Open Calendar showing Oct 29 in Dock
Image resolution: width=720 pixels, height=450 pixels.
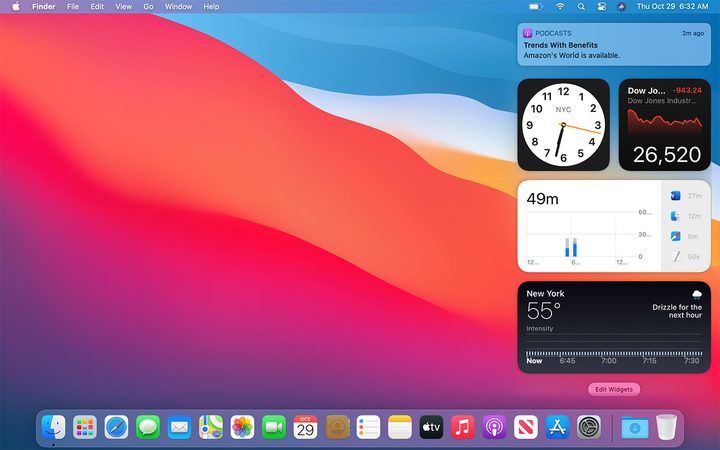pos(305,427)
